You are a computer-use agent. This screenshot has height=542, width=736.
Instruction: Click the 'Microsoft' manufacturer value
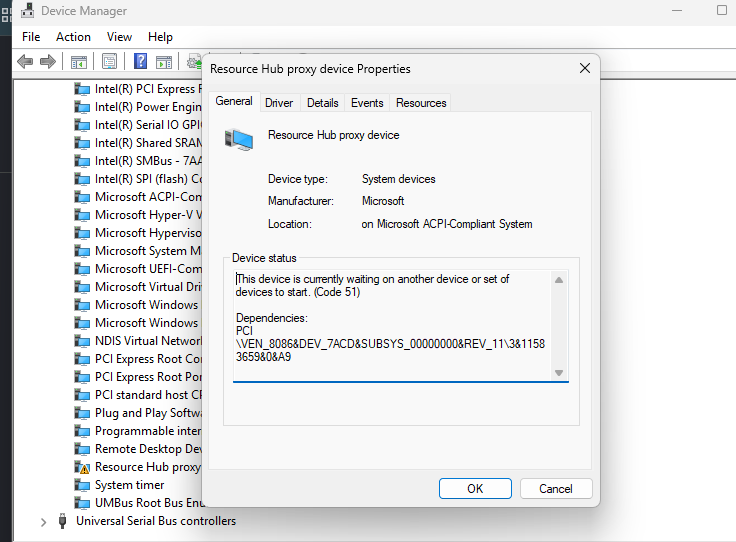pos(383,201)
